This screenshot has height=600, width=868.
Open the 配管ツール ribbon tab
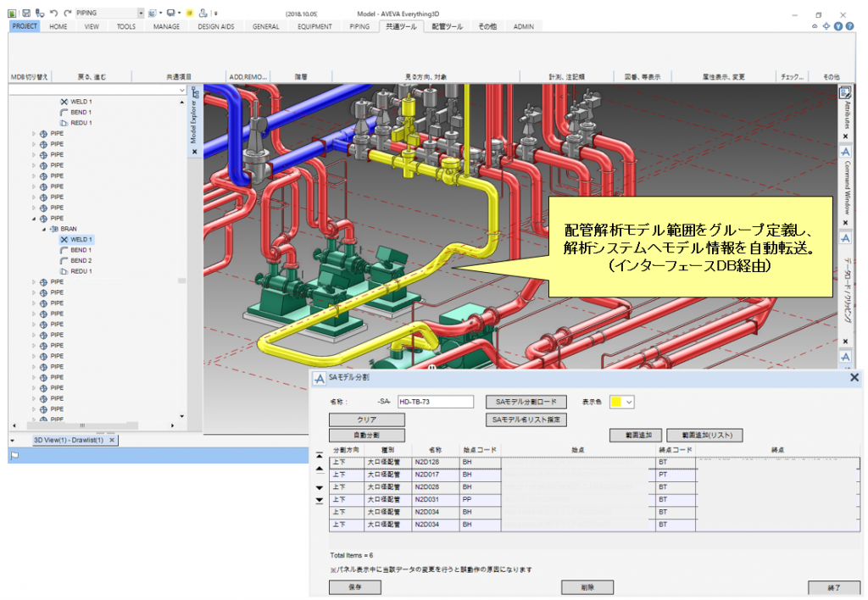(x=448, y=26)
